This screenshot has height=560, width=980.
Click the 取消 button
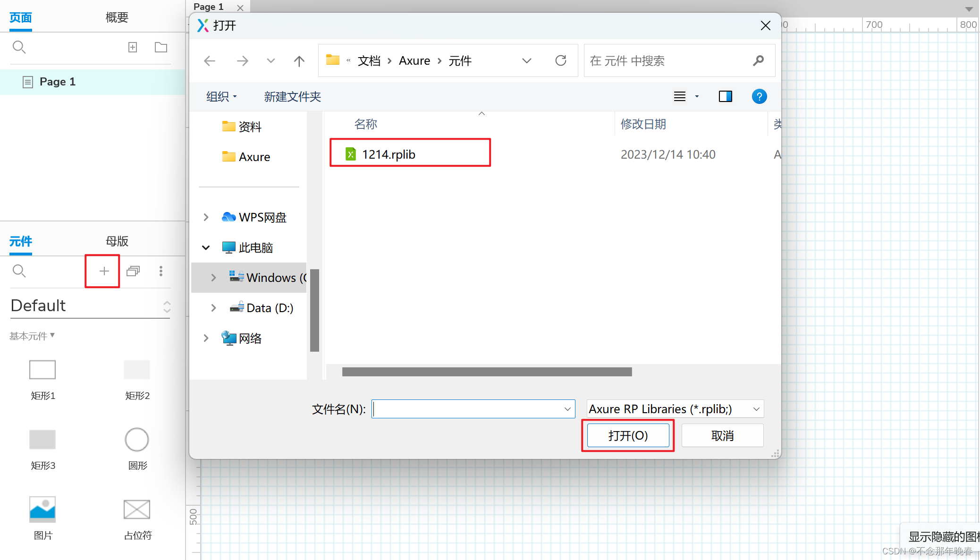[x=722, y=435]
